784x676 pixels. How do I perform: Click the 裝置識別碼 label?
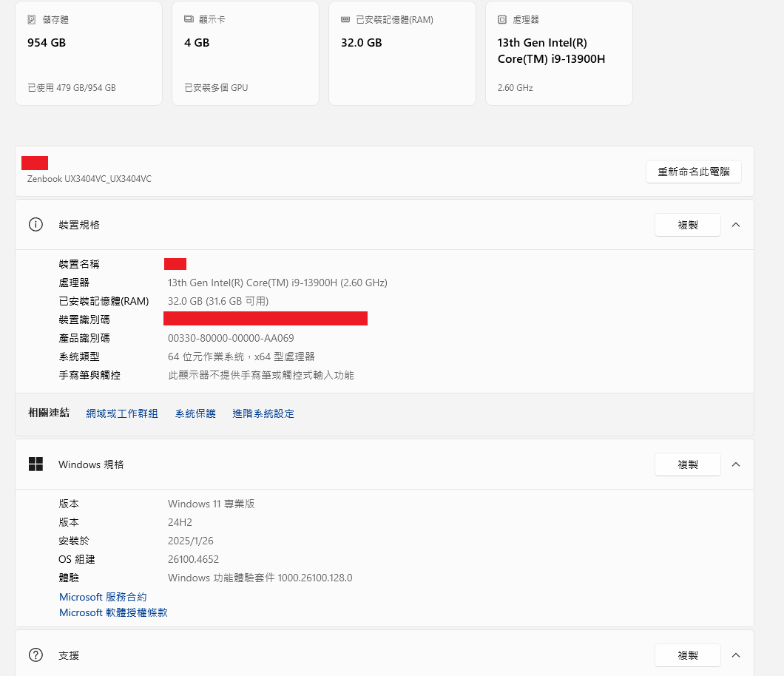[x=84, y=320]
